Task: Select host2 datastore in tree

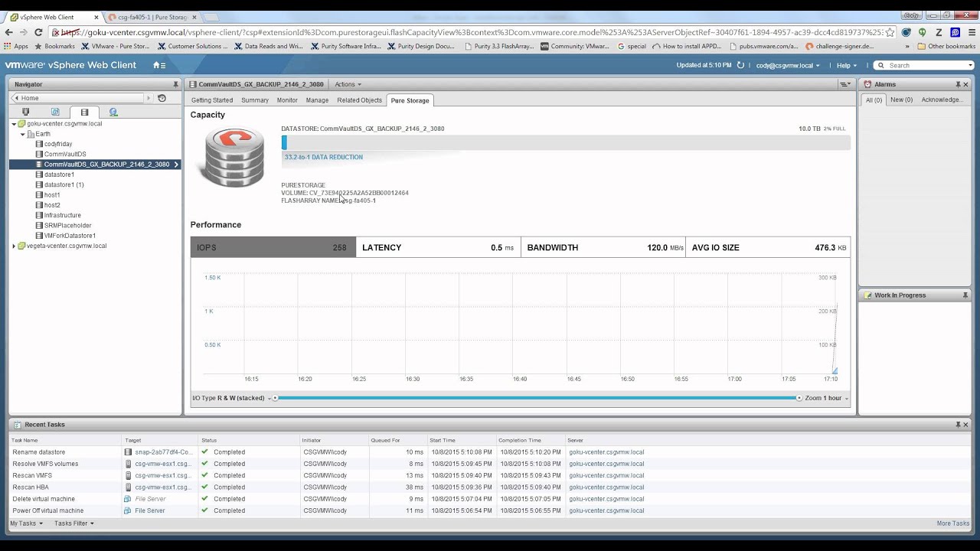Action: (52, 205)
